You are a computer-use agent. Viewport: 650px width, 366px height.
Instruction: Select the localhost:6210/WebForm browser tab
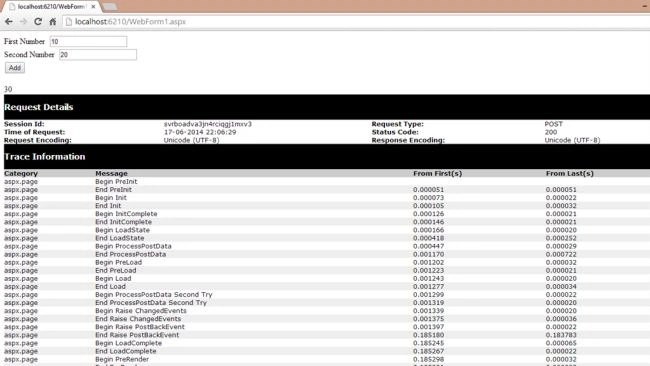[x=51, y=7]
